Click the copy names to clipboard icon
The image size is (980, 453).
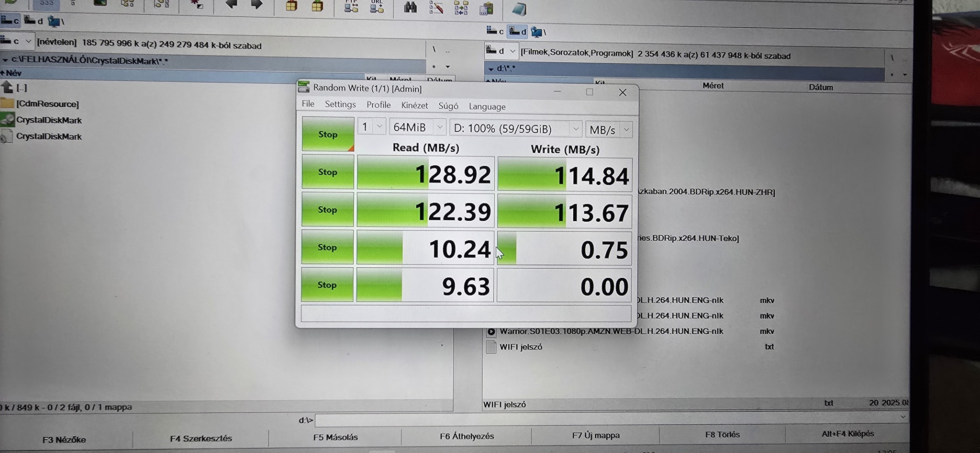coord(487,8)
